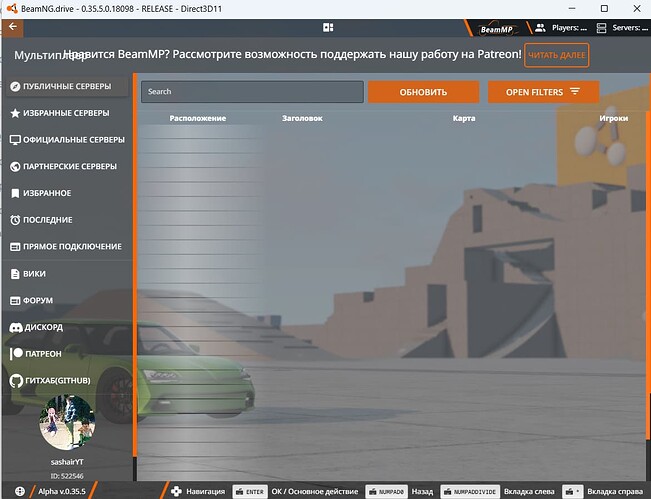The height and width of the screenshot is (499, 651).
Task: Open the dashboard layout icon in top bar
Action: pos(328,27)
